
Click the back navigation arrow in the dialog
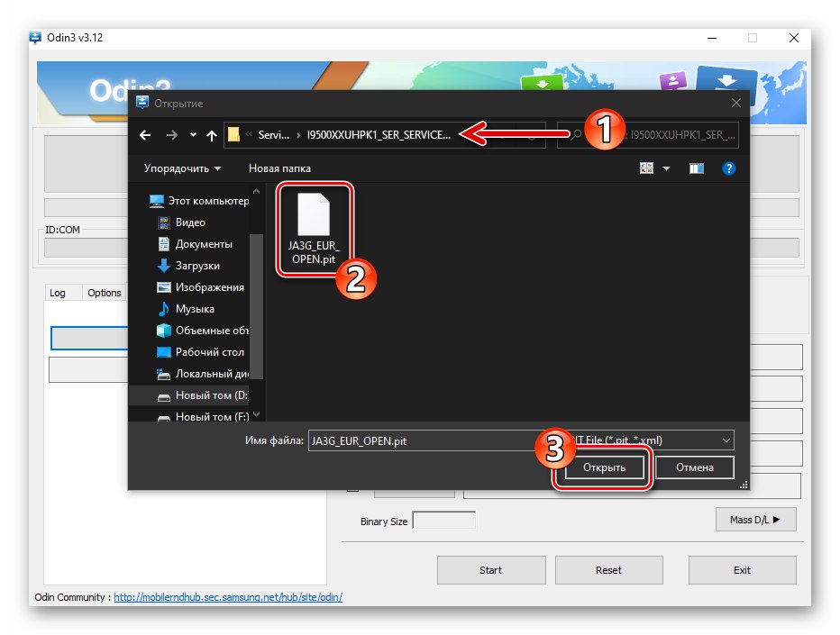tap(145, 135)
